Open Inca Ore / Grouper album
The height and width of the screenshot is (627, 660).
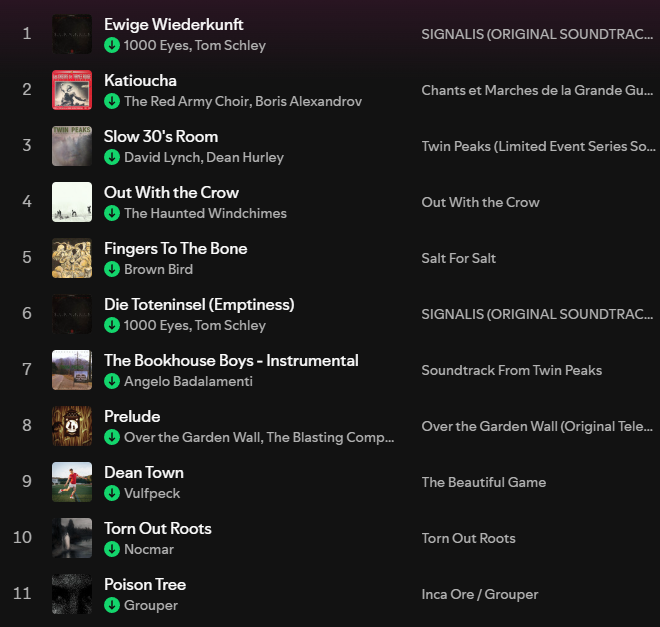point(480,594)
